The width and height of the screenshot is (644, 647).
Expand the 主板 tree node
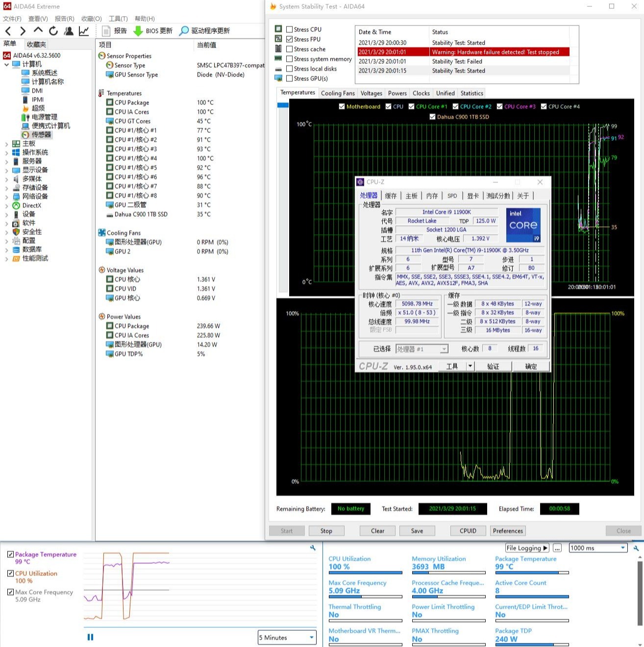click(x=6, y=144)
